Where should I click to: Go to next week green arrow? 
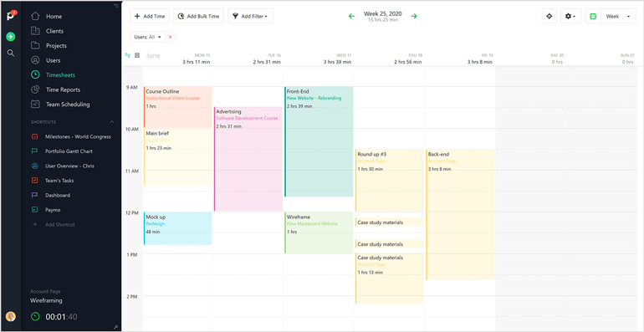tap(414, 17)
